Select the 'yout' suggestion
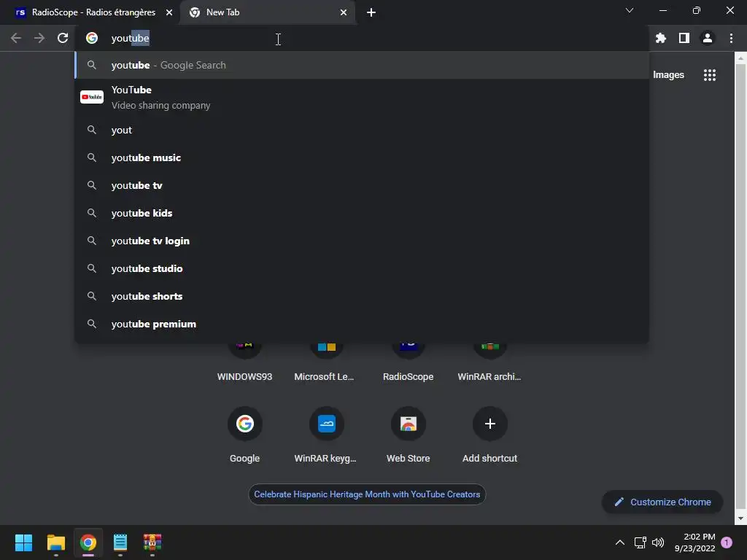 [362, 130]
